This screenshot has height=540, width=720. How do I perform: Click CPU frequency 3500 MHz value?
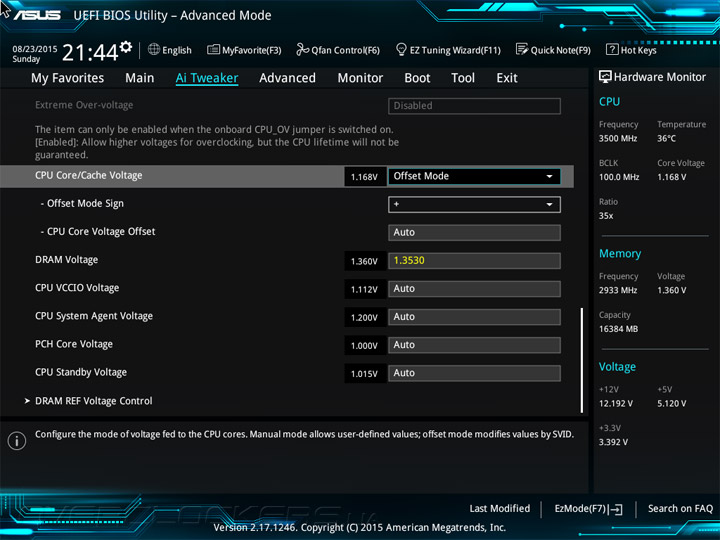pos(618,138)
